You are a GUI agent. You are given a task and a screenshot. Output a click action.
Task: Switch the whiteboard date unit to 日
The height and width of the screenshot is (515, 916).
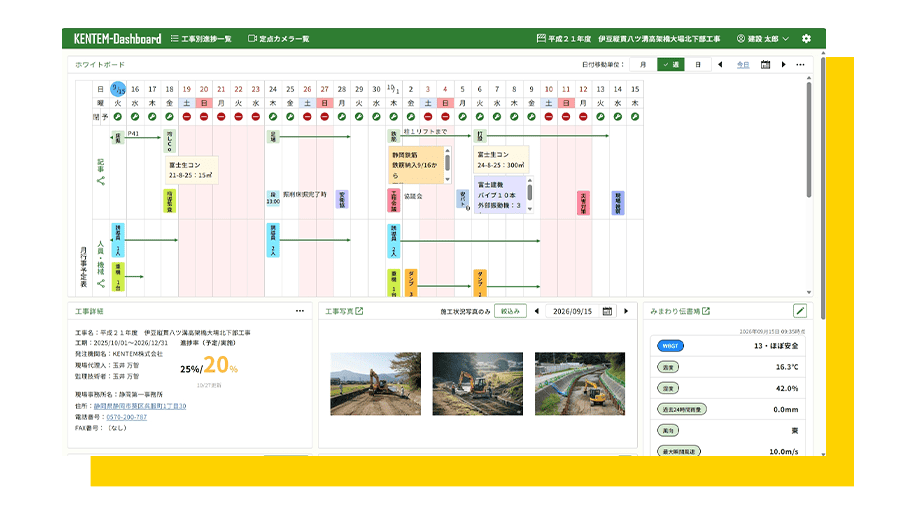[698, 65]
